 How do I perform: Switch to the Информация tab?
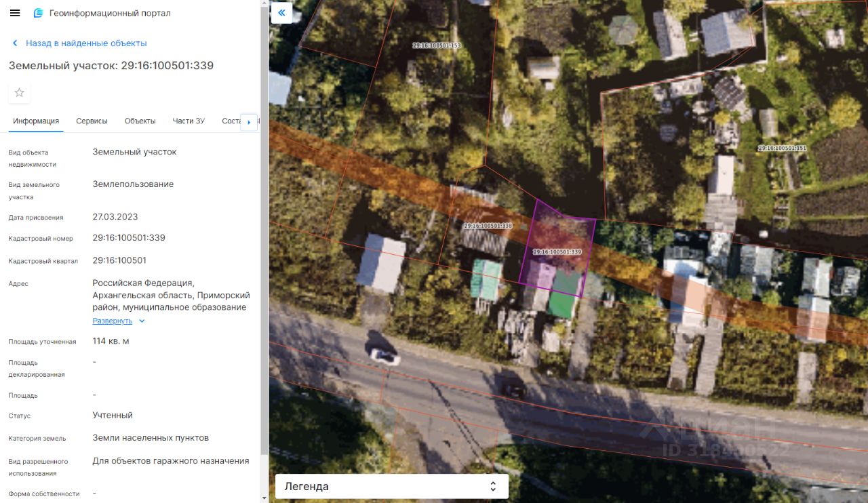(36, 121)
